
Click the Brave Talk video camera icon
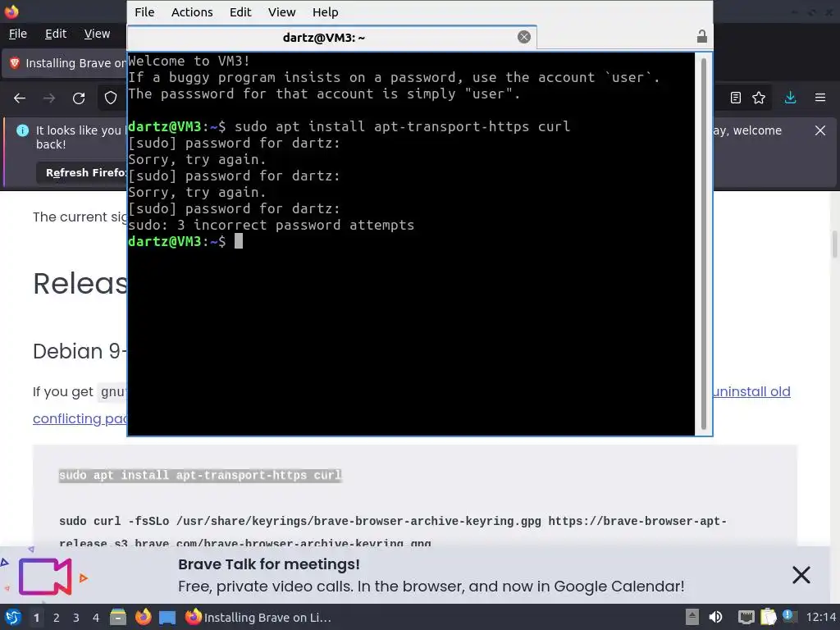point(45,577)
